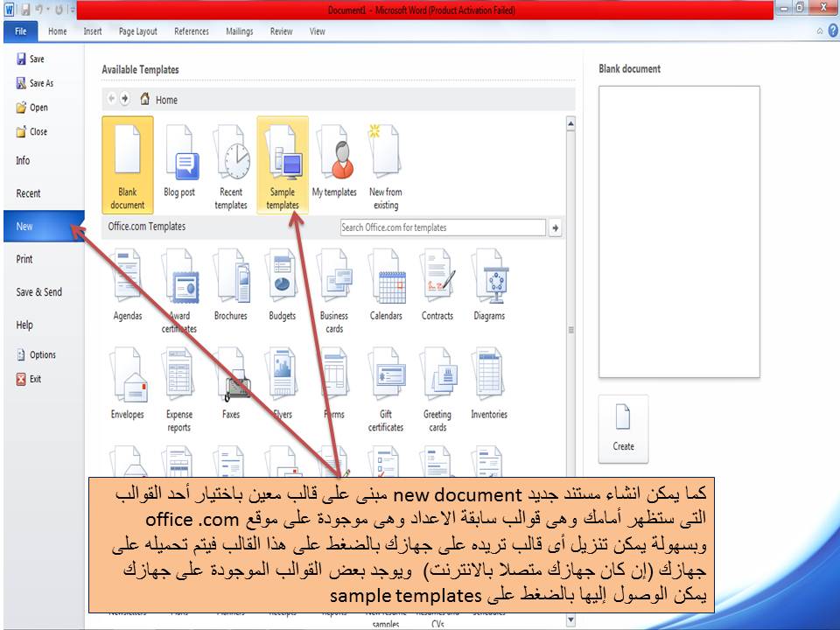840x630 pixels.
Task: Open the File tab
Action: (20, 31)
